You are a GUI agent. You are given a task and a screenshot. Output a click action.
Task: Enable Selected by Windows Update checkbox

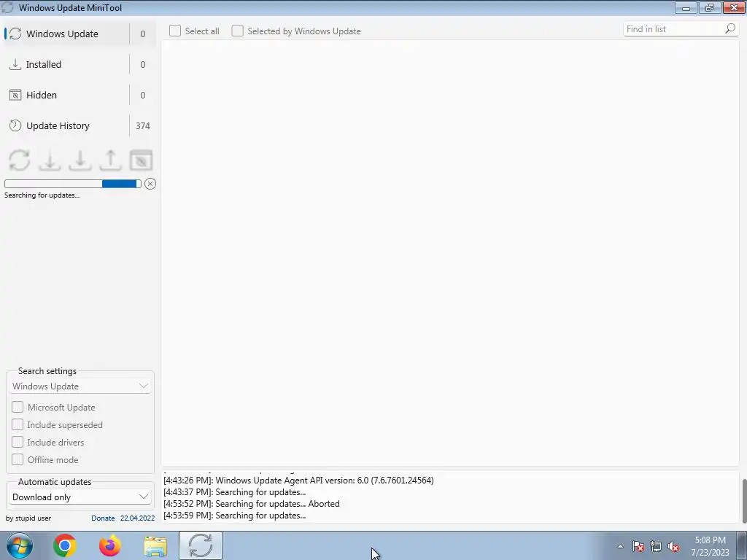237,31
